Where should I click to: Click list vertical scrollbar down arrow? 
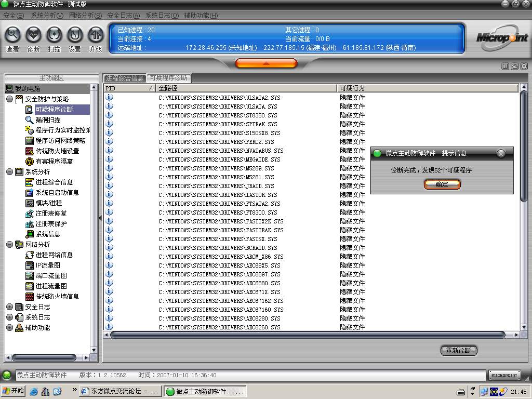[524, 327]
